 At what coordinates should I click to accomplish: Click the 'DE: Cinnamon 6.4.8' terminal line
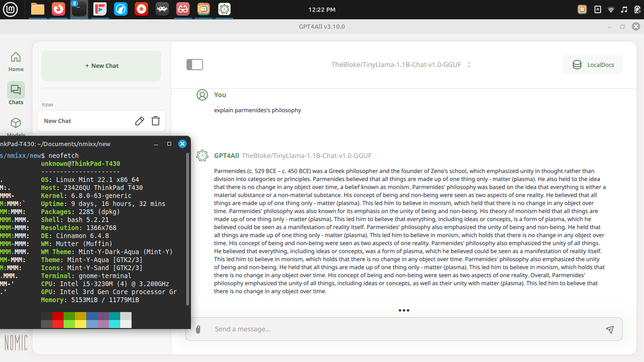75,236
